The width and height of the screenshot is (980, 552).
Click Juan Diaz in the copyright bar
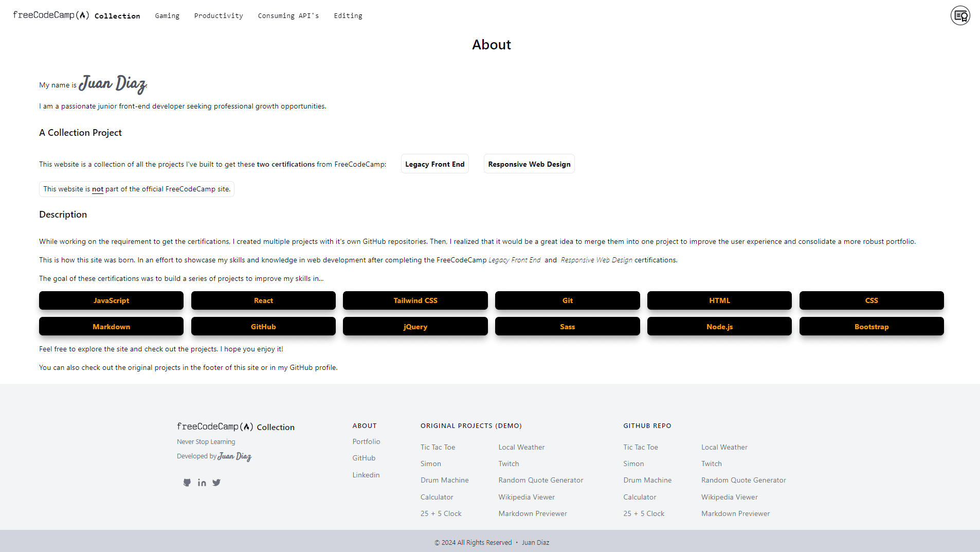535,542
